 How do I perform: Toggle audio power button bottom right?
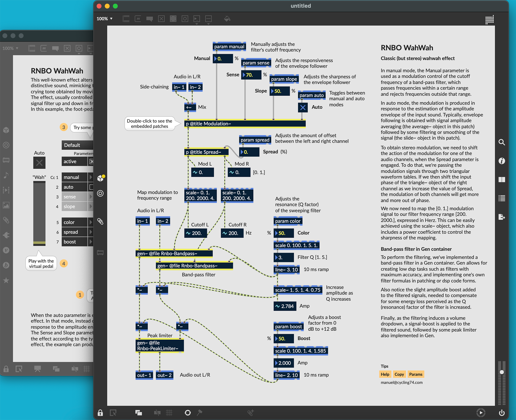click(x=502, y=413)
